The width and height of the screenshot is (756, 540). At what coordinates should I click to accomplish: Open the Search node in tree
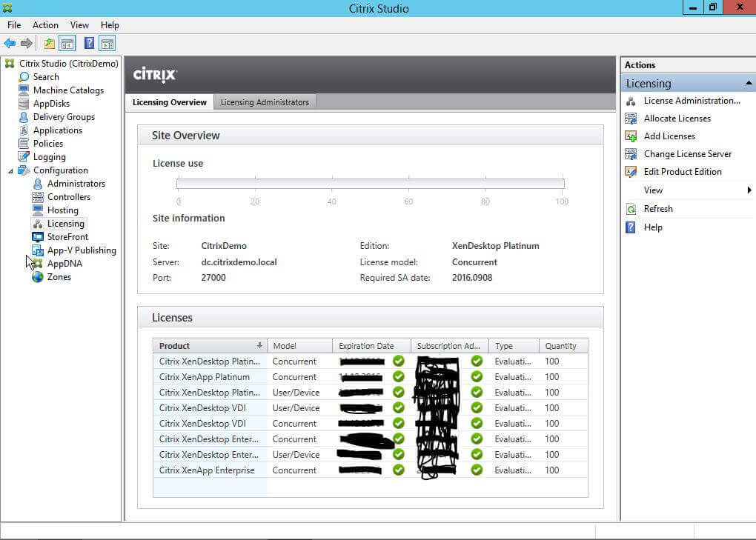tap(46, 77)
